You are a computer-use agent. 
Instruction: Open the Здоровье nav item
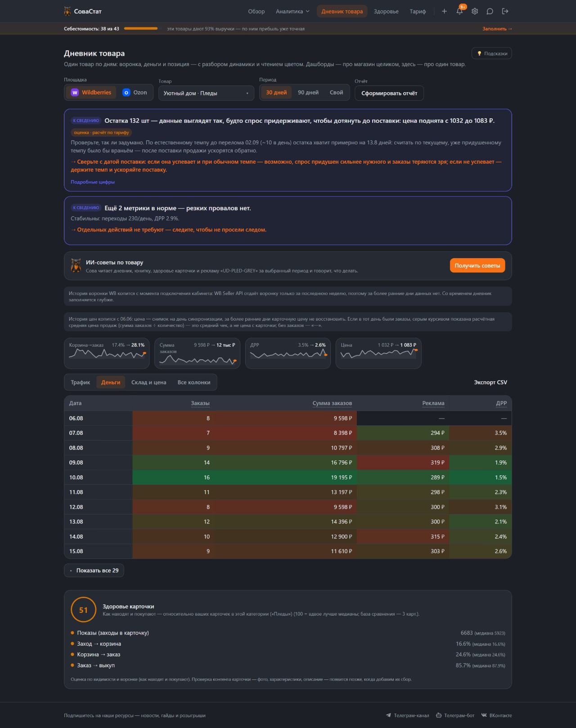click(x=386, y=11)
